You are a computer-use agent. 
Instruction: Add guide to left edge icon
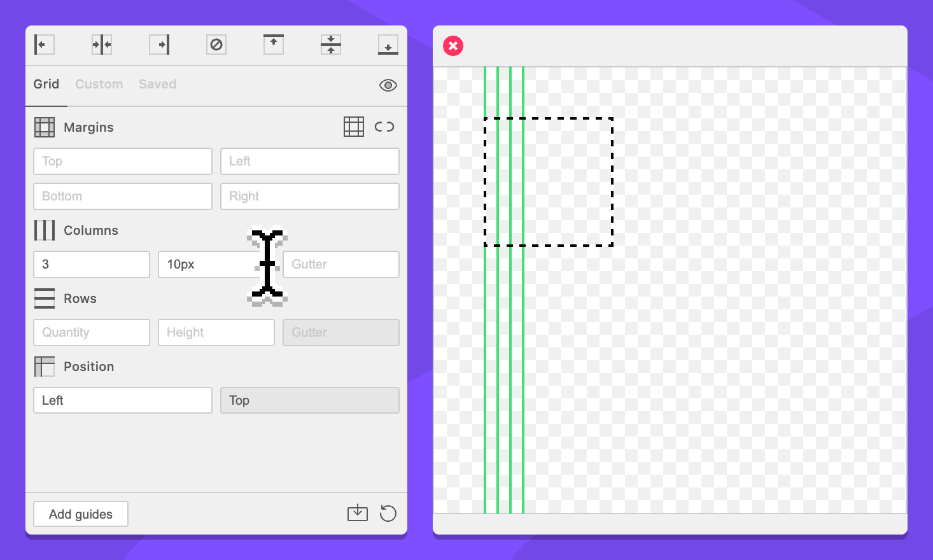(x=44, y=45)
